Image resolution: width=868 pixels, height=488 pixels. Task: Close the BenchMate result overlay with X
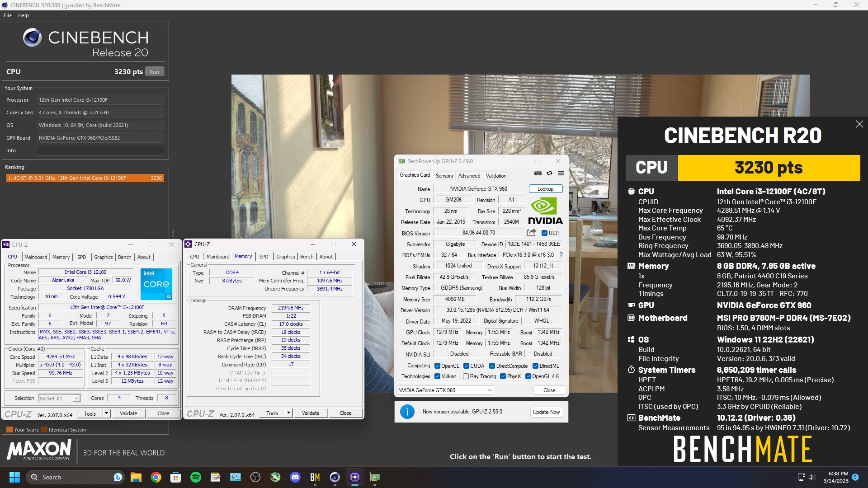coord(859,124)
